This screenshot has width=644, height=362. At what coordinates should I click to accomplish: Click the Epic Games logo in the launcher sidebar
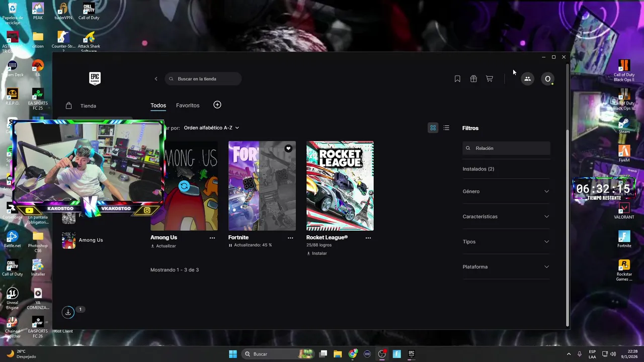[x=95, y=79]
